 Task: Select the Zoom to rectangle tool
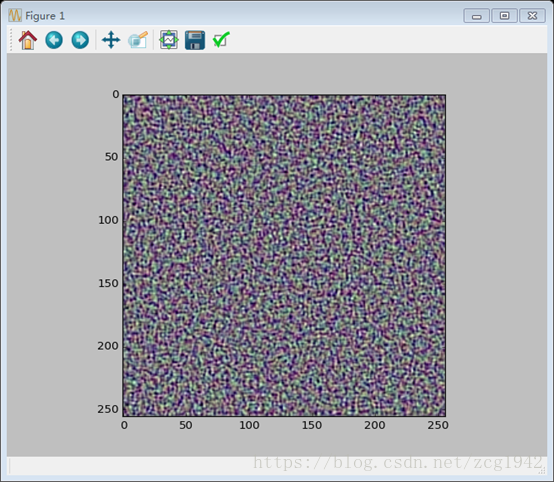point(138,40)
